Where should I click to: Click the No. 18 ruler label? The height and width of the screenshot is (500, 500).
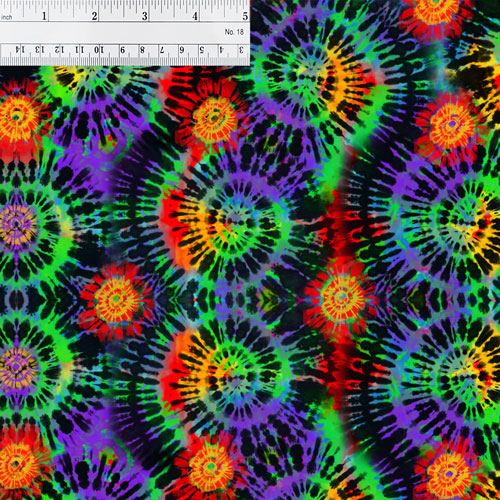[234, 32]
